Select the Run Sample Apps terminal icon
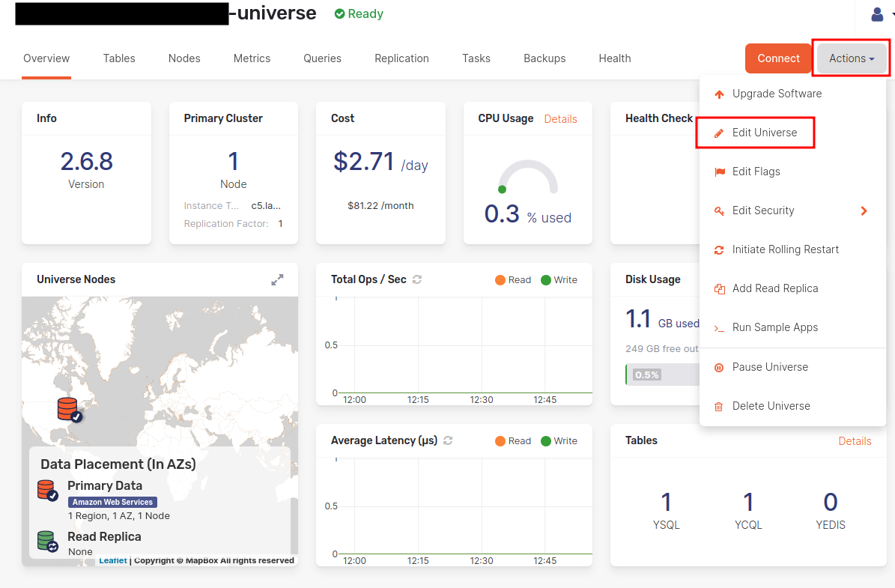This screenshot has width=895, height=588. point(720,327)
